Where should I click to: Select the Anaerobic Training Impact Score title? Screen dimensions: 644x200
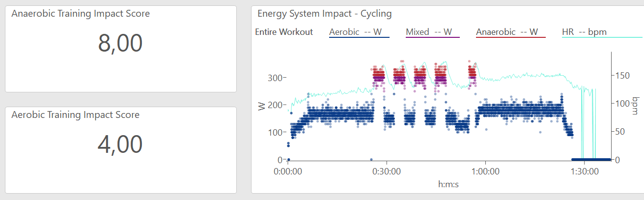[x=81, y=14]
